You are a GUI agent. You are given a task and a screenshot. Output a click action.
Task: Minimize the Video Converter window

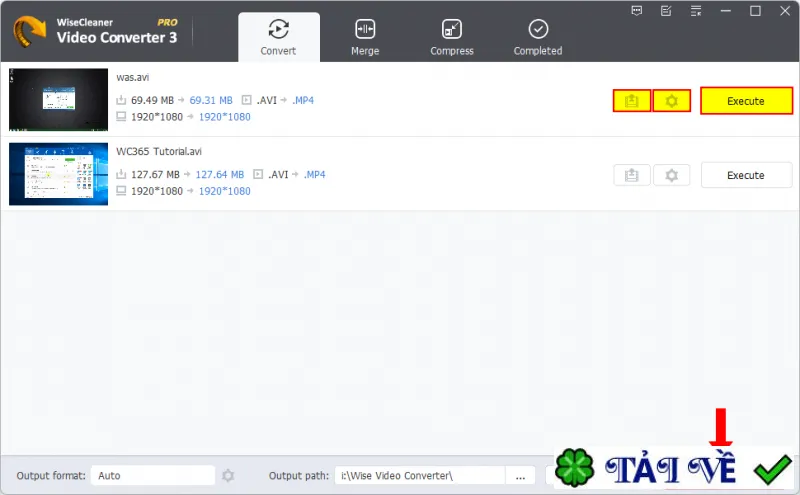click(x=726, y=11)
